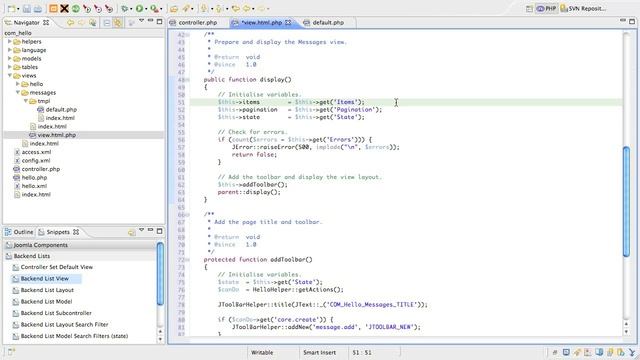The height and width of the screenshot is (360, 640).
Task: Switch to the Outline tab
Action: click(x=19, y=232)
